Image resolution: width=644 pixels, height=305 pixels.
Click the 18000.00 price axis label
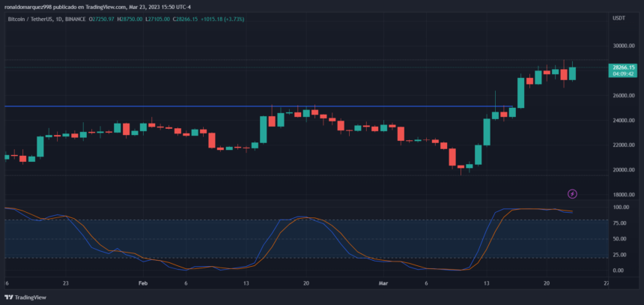tap(622, 195)
